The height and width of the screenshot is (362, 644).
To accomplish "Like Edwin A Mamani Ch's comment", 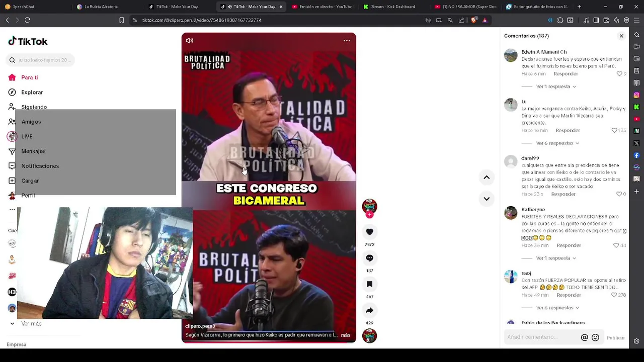I will (x=619, y=74).
